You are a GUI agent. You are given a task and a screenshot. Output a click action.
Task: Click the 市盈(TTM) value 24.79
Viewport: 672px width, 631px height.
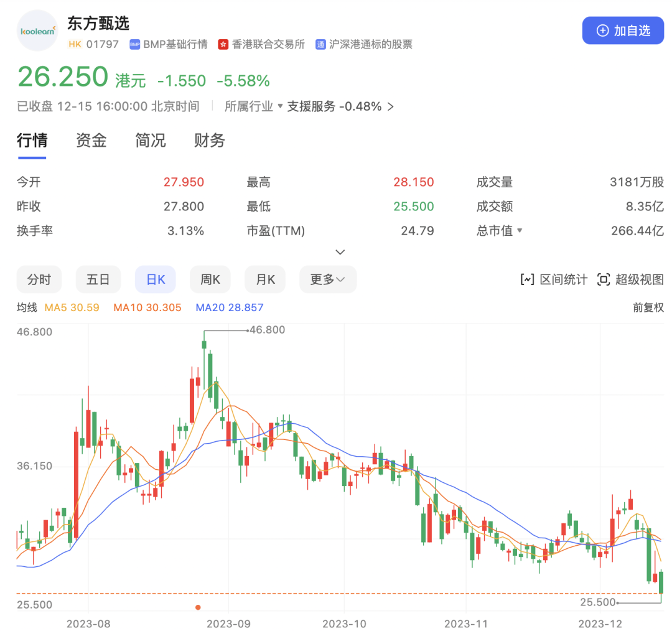pos(418,231)
